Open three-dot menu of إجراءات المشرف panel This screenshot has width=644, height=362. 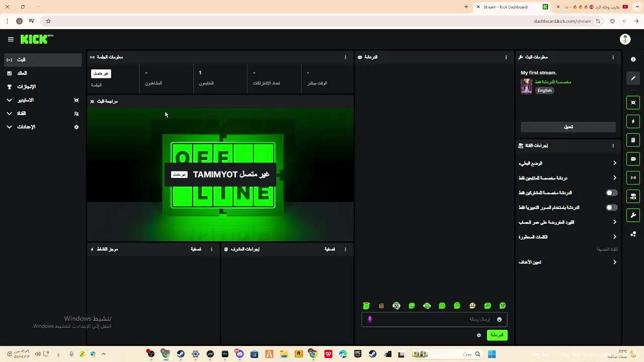pos(345,249)
